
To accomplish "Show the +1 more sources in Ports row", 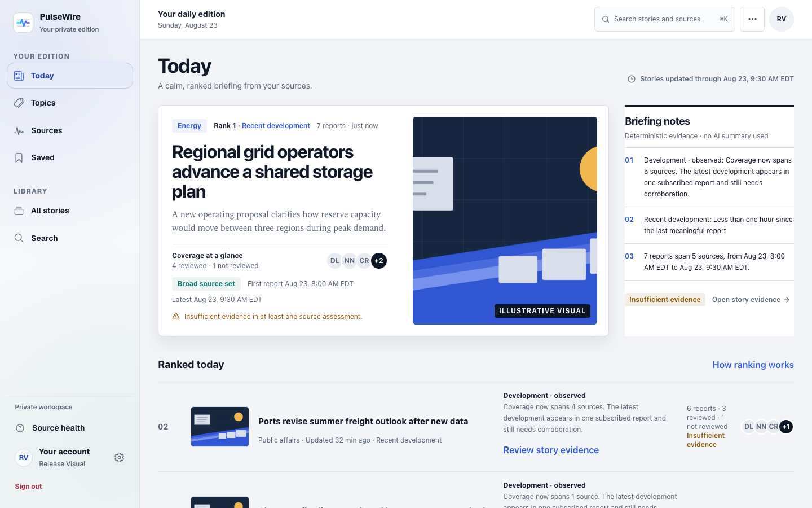I will click(786, 427).
